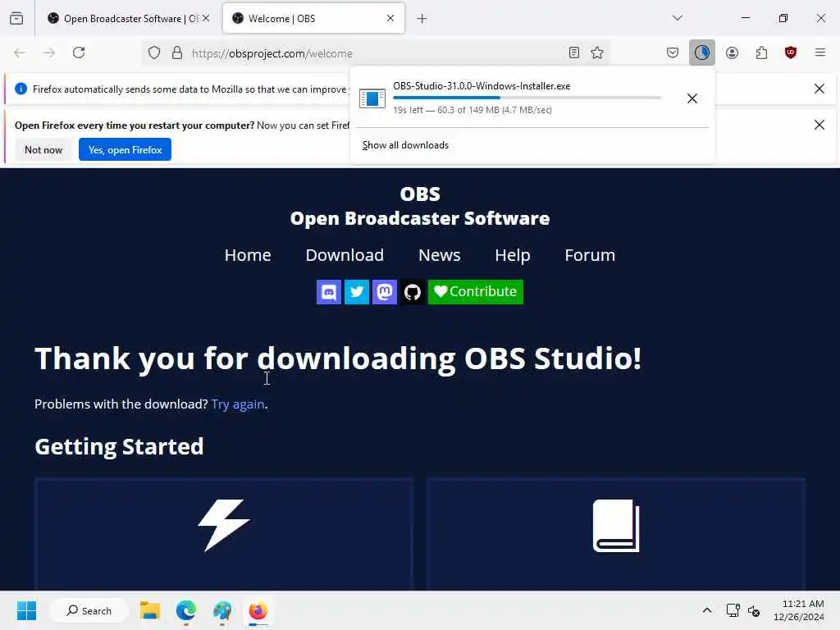Screen dimensions: 840x630
Task: Open the tracking protection shield icon
Action: click(154, 53)
